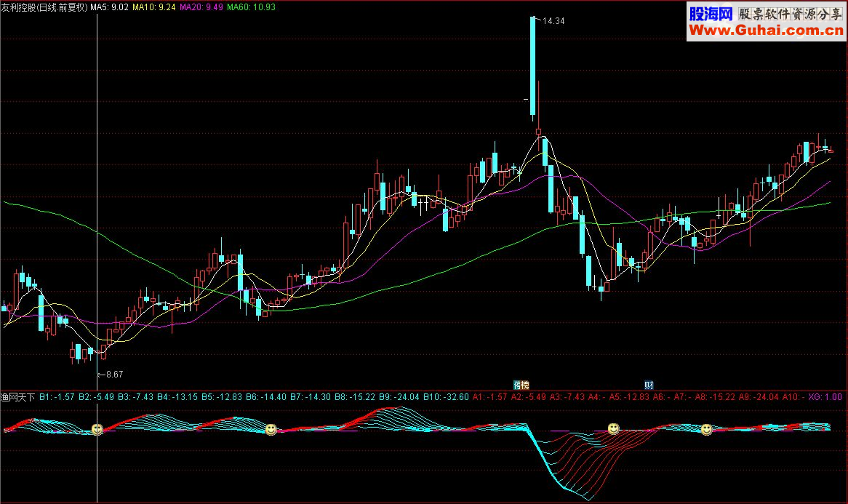Click the red A8: -15.22 indicator value
Image resolution: width=848 pixels, height=504 pixels.
point(715,397)
